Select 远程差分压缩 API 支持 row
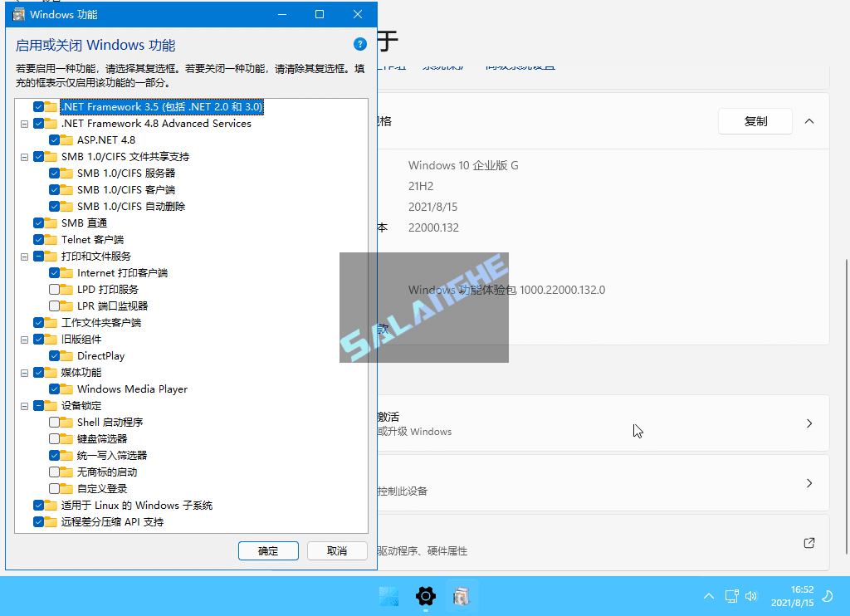 tap(112, 521)
